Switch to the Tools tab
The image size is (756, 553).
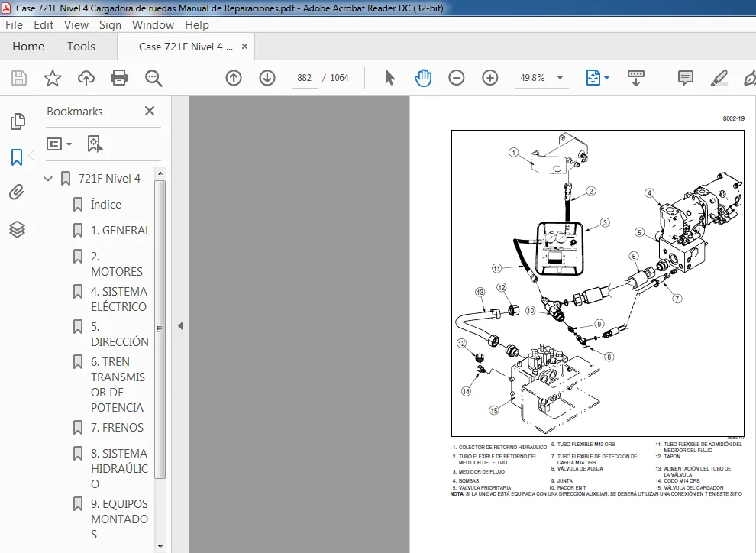click(81, 47)
